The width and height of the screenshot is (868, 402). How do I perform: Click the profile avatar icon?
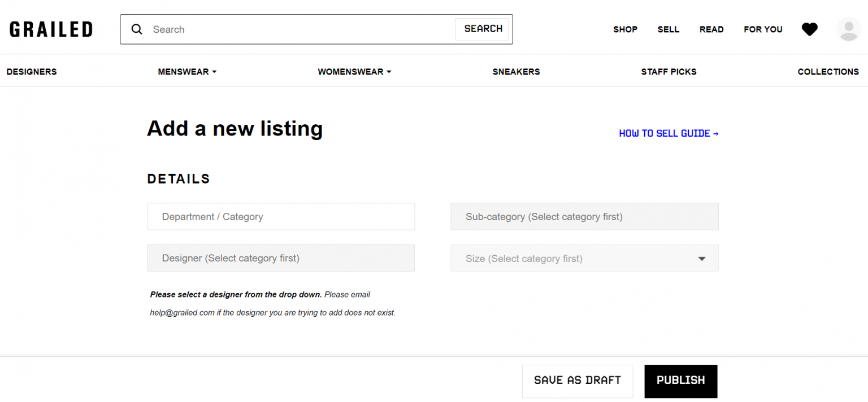pos(848,29)
